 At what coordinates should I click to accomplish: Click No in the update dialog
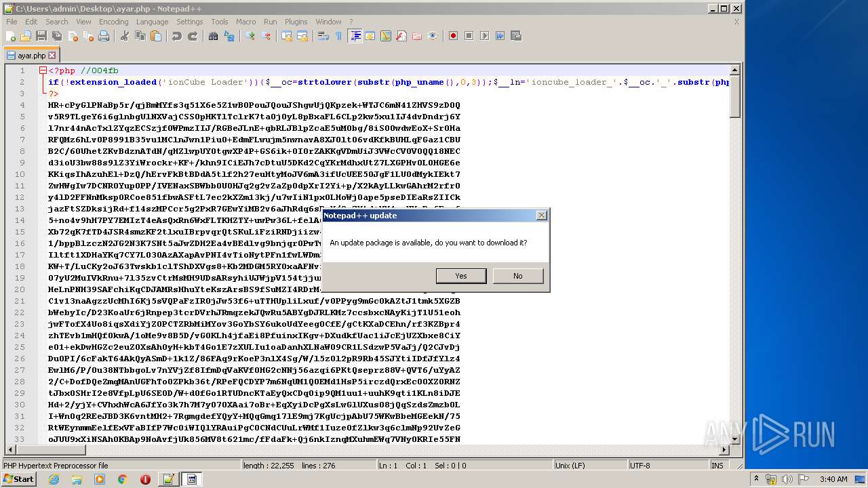pos(518,276)
